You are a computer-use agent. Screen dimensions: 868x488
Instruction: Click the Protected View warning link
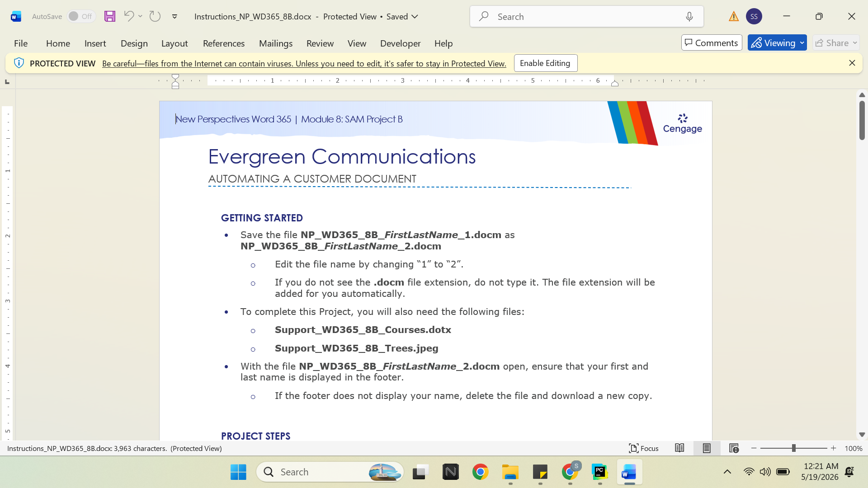[304, 64]
